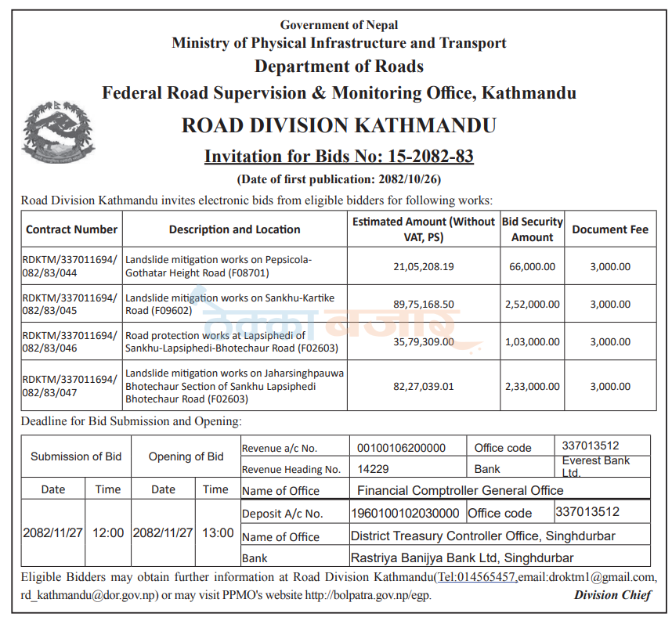
Task: Click the 'Submission of Bid' header cell
Action: (76, 456)
